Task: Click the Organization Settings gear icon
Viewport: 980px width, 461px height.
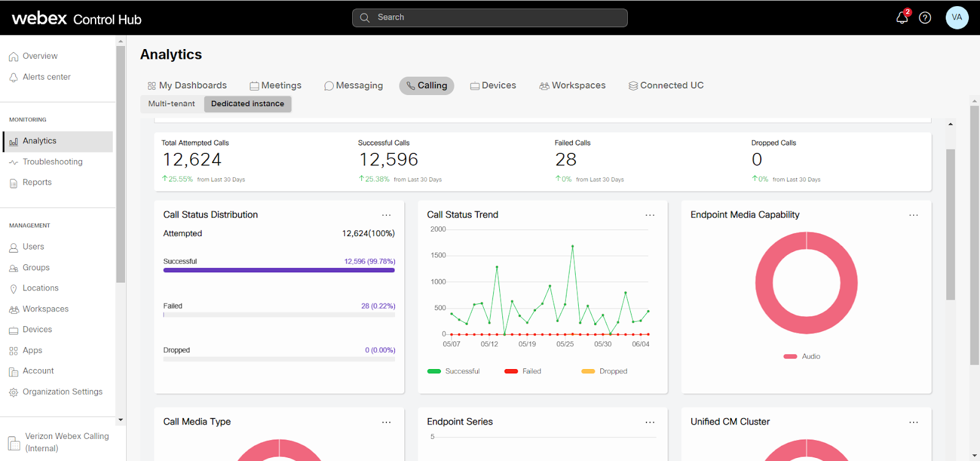Action: [13, 392]
